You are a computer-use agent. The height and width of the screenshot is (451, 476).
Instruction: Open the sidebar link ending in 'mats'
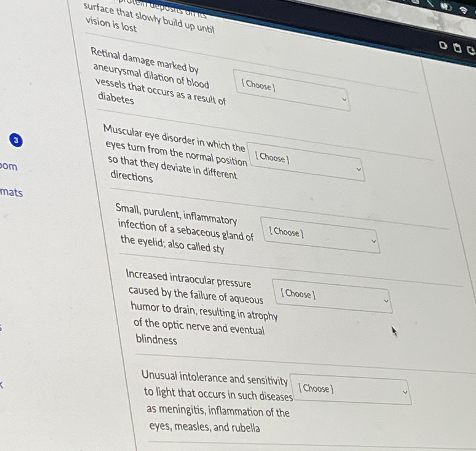tap(11, 192)
